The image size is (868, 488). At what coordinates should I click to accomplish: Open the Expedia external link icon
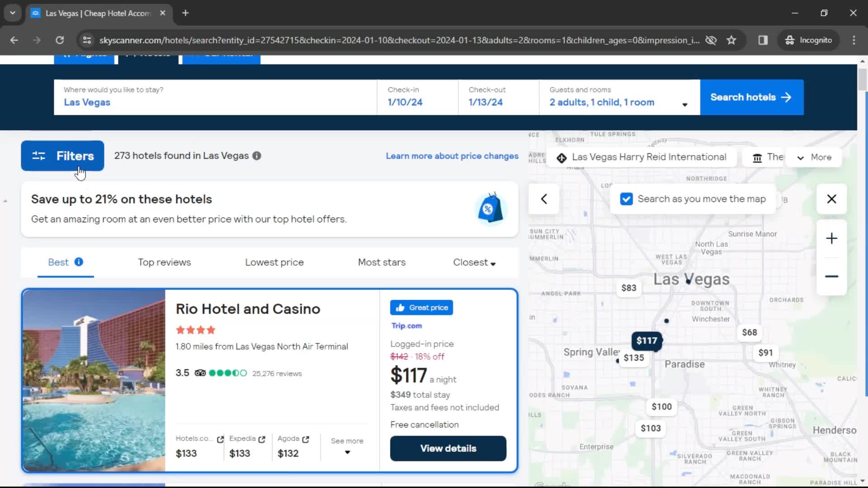[262, 439]
